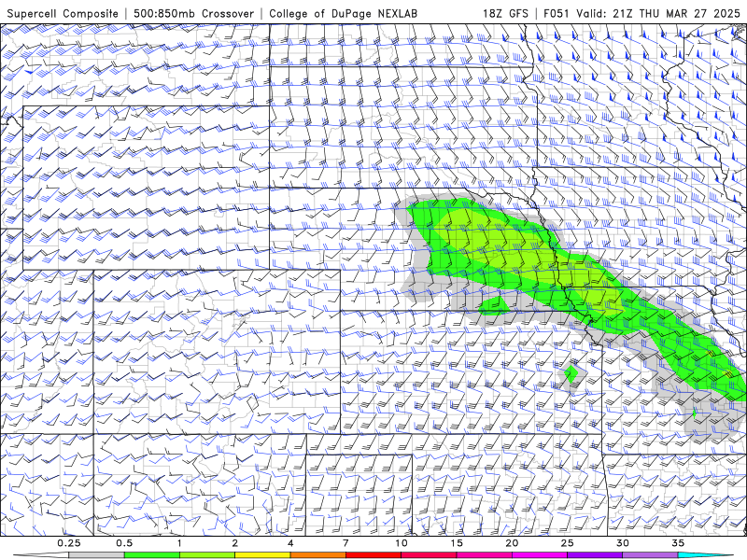Image resolution: width=747 pixels, height=560 pixels.
Task: Click the "0.5" legend value
Action: (x=124, y=543)
